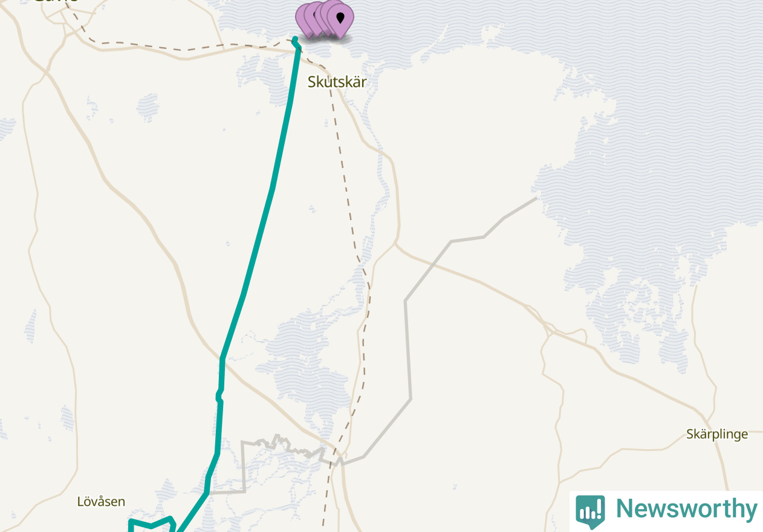
Task: Click the black dot inside the front pin
Action: (x=340, y=17)
